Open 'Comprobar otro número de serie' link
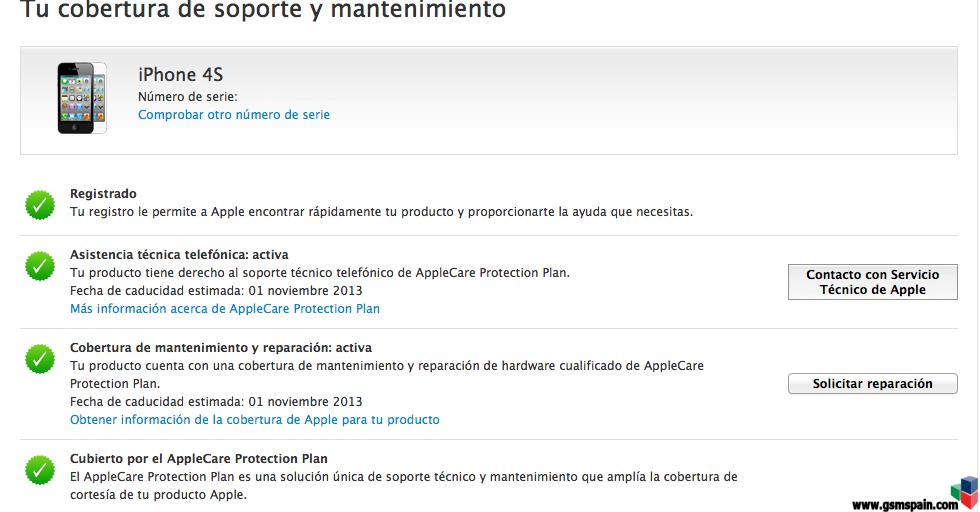Viewport: 980px width, 512px height. point(234,115)
